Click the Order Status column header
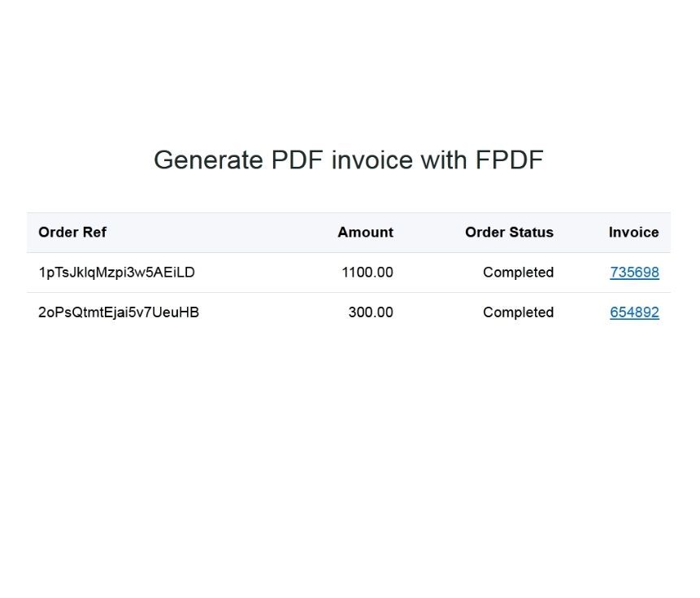 click(x=509, y=233)
